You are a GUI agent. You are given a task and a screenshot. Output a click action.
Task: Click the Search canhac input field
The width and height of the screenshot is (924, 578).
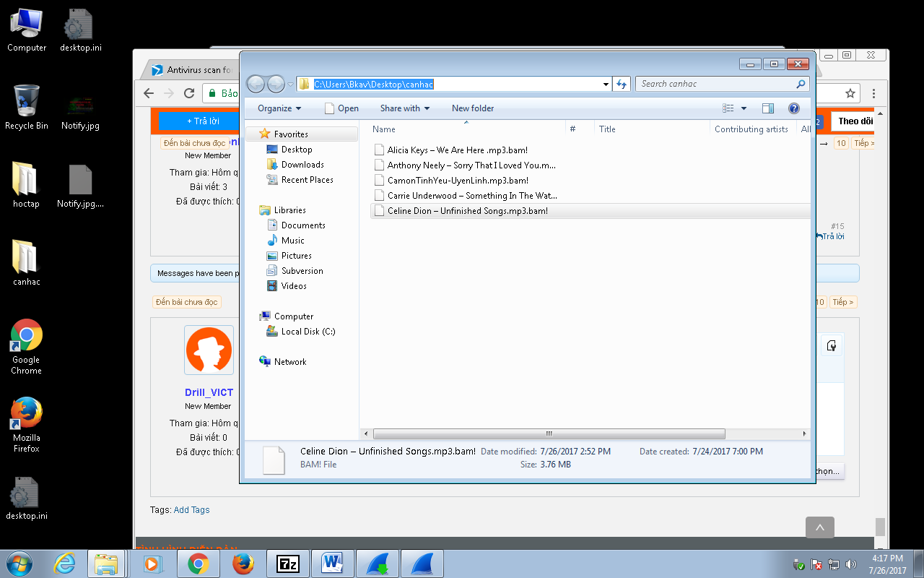click(x=715, y=84)
